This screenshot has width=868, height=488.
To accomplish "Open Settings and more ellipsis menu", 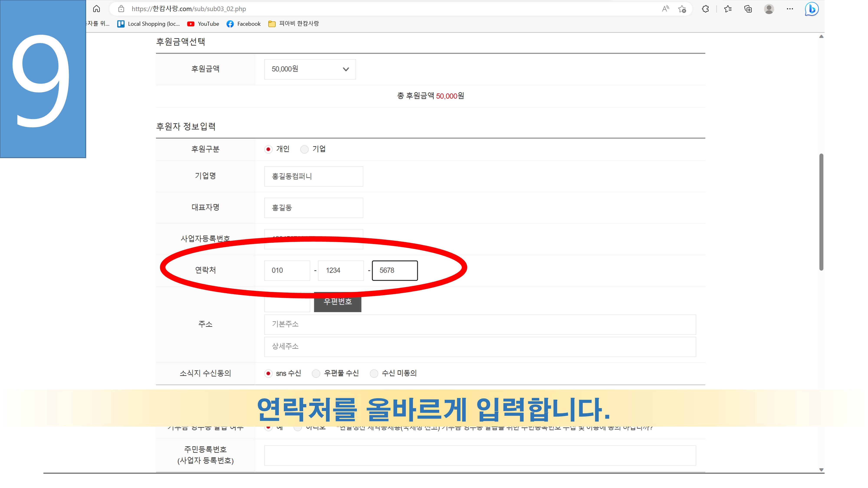I will pos(790,9).
